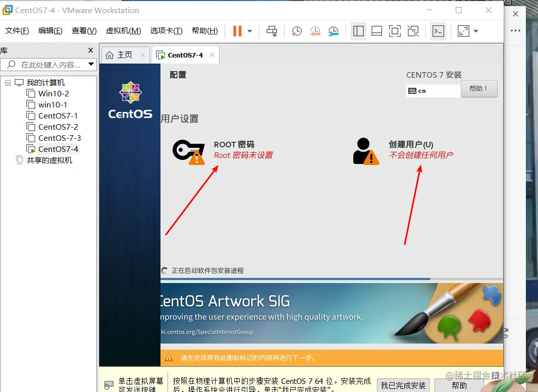Select the CentOS7-1 virtual machine
Image resolution: width=538 pixels, height=392 pixels.
coord(58,116)
